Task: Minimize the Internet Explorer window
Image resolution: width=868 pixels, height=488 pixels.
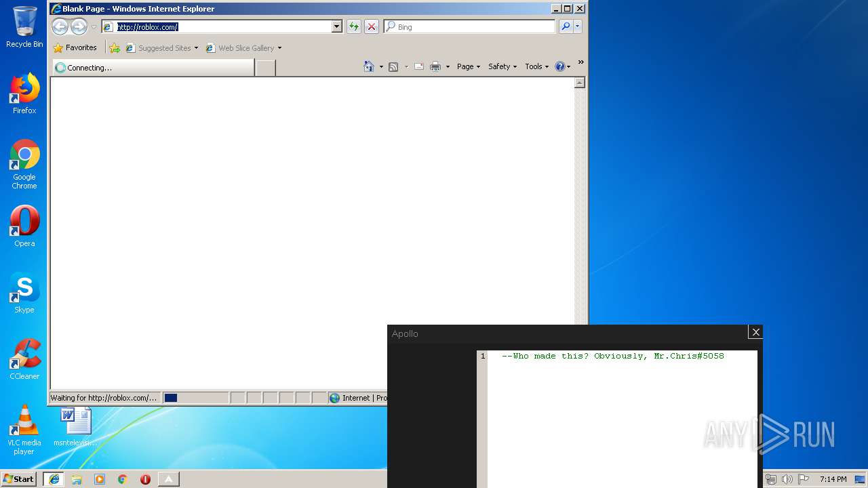Action: 556,9
